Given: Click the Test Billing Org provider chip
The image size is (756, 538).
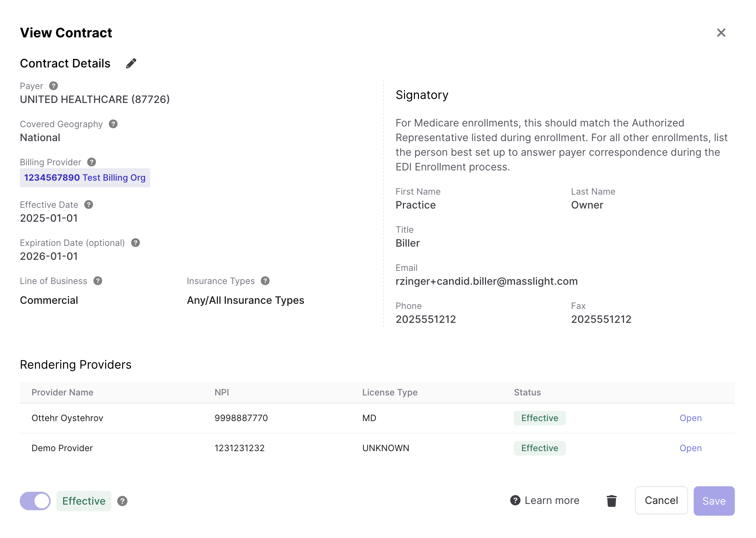Looking at the screenshot, I should point(85,178).
